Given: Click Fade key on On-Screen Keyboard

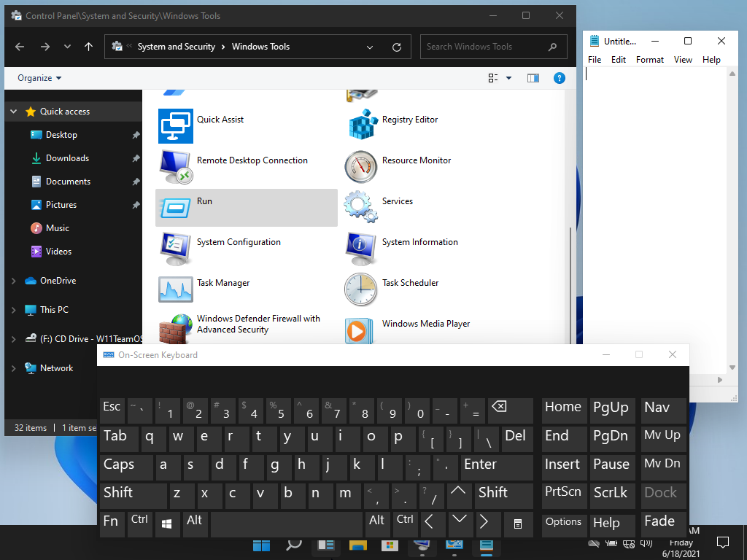Looking at the screenshot, I should [x=663, y=524].
